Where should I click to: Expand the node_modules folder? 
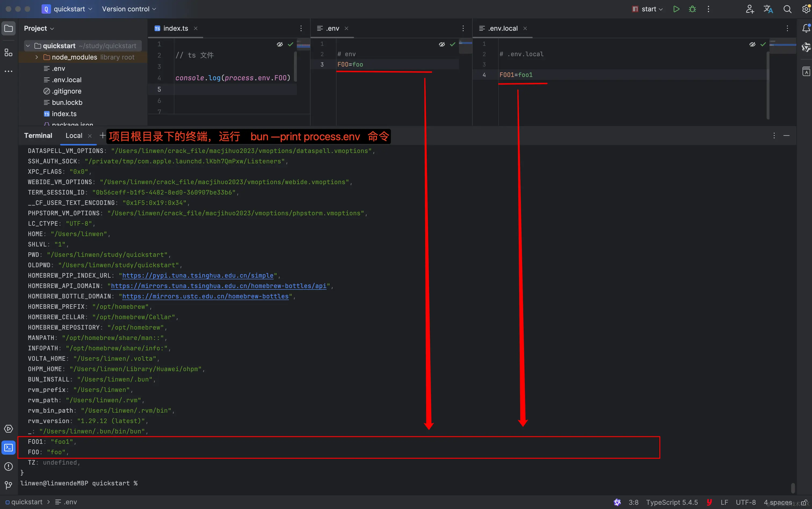point(37,57)
